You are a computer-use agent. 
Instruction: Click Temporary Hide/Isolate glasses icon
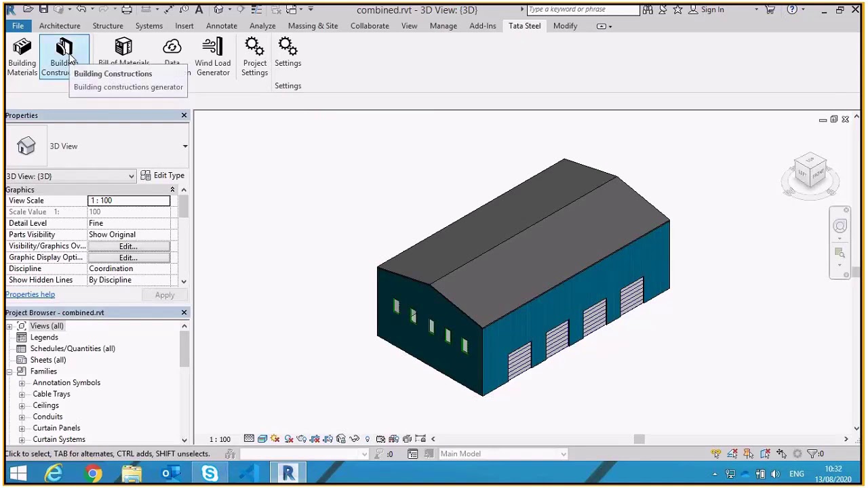click(354, 439)
